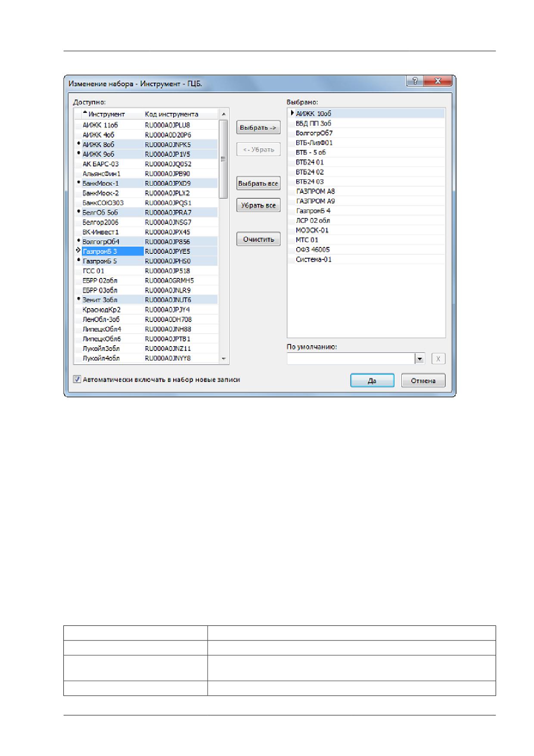
Task: Select highlighted ГазпромБ 3 row
Action: pos(146,251)
